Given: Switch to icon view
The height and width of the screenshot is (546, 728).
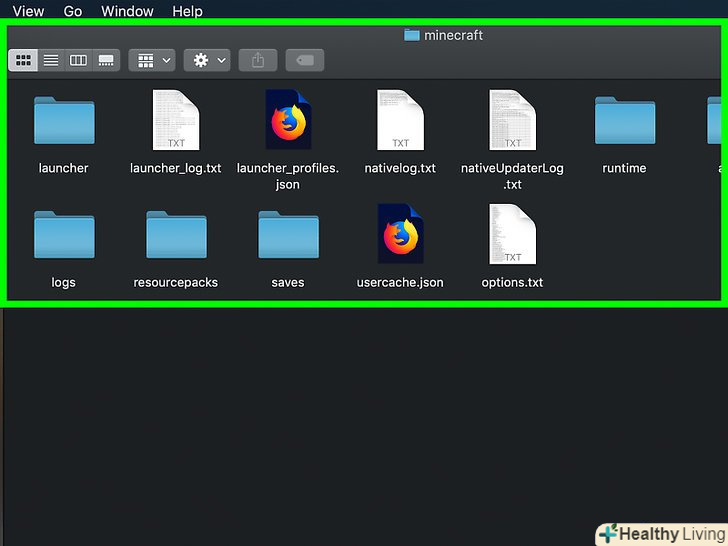Looking at the screenshot, I should click(x=23, y=60).
